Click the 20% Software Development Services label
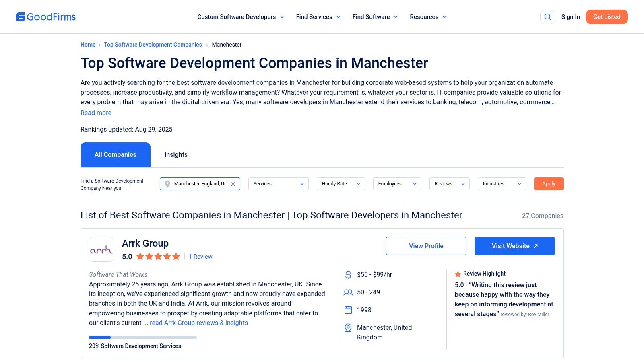 pyautogui.click(x=135, y=346)
